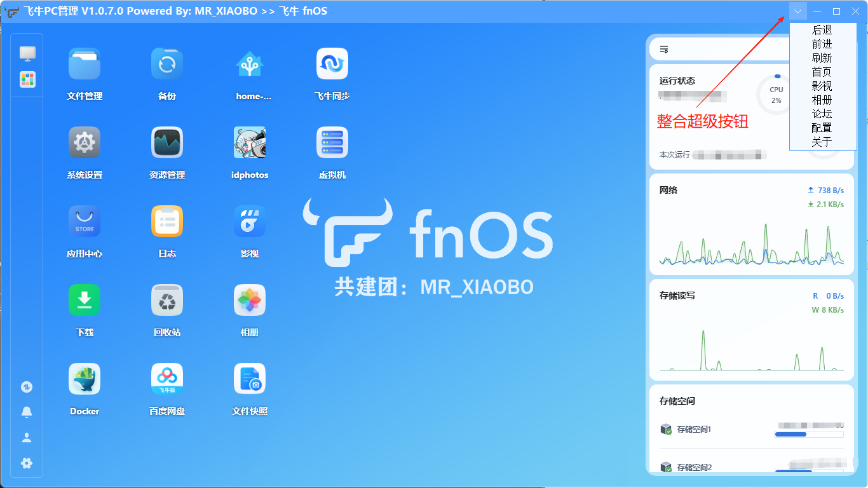Image resolution: width=868 pixels, height=488 pixels.
Task: Choose 首页 from the dropdown menu
Action: click(x=822, y=72)
